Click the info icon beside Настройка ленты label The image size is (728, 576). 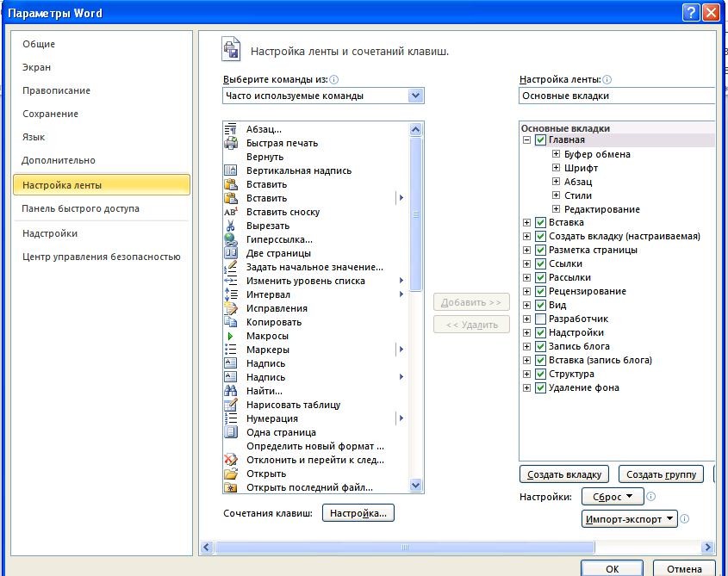(x=607, y=79)
